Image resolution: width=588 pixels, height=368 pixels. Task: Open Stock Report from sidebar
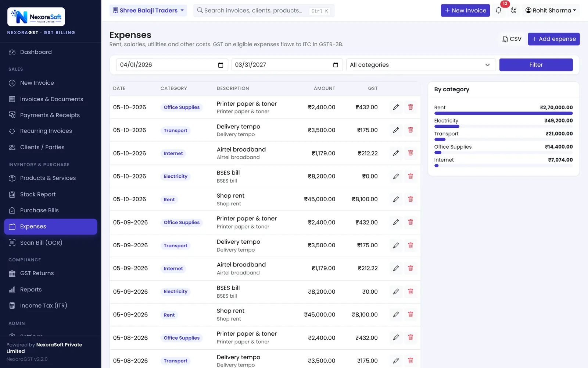tap(51, 194)
